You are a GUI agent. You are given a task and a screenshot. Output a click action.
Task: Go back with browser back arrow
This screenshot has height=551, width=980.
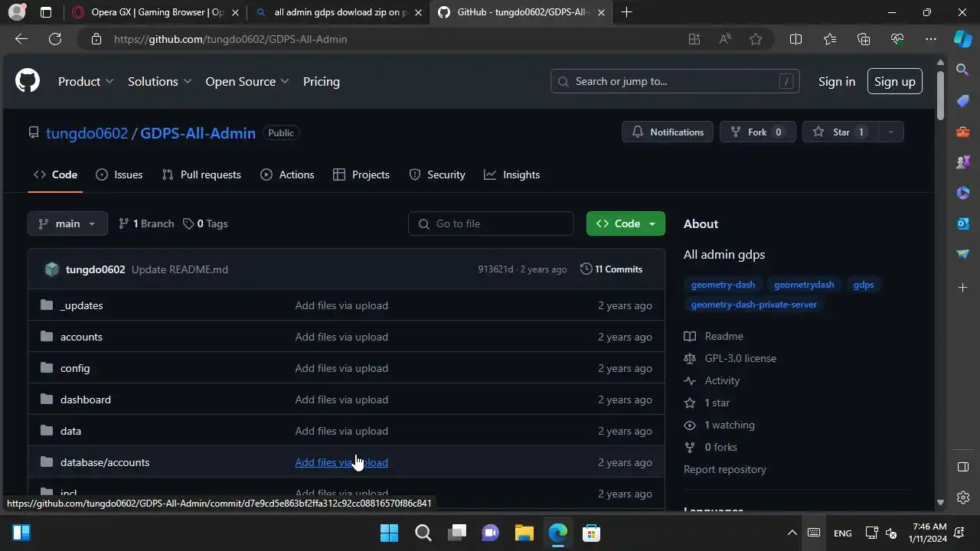tap(21, 39)
